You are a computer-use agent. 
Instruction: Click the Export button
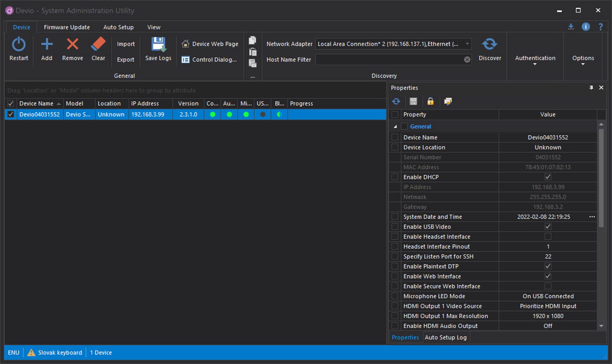(x=125, y=60)
